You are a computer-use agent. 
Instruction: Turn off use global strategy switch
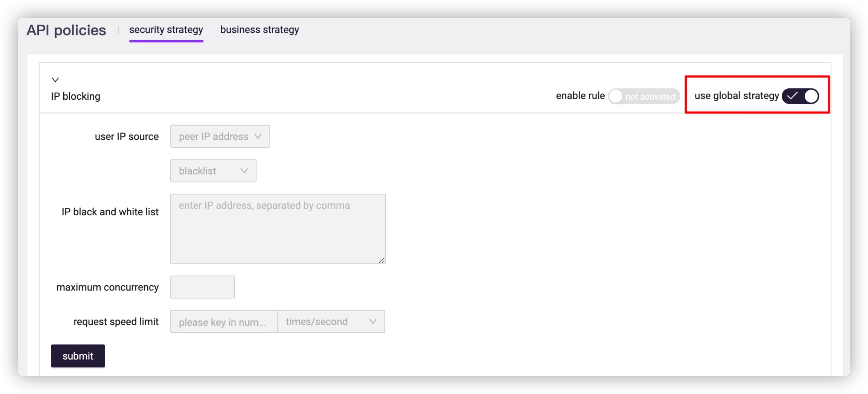coord(800,96)
